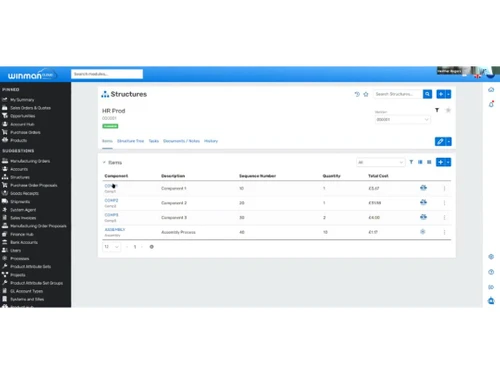Viewport: 500px width, 375px height.
Task: Open the ASSEMBLY component link
Action: tap(115, 230)
